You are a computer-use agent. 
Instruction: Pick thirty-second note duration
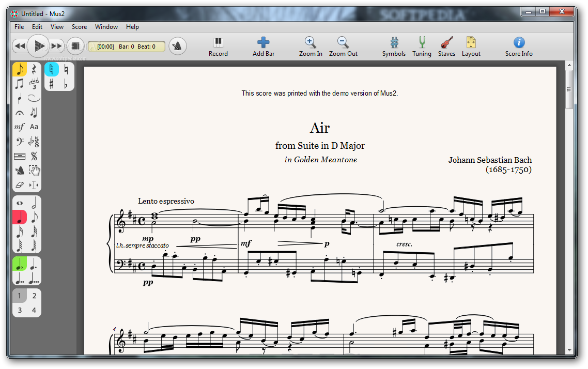click(34, 232)
